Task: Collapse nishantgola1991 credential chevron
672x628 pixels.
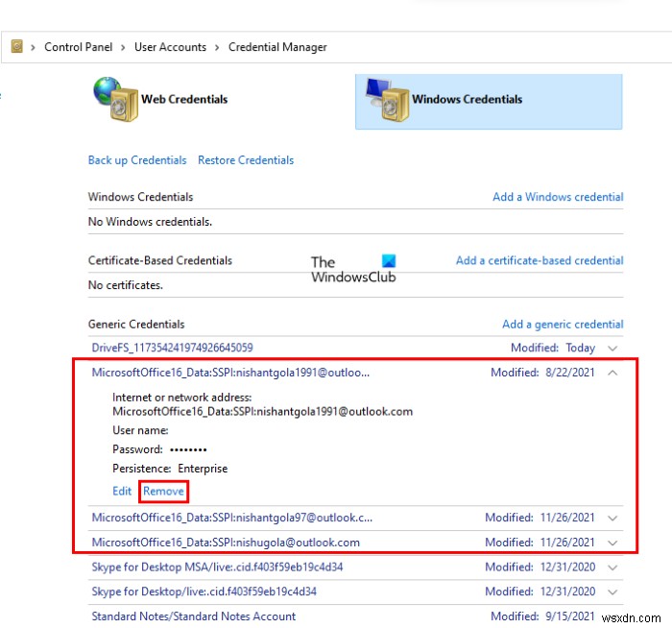Action: [x=612, y=373]
